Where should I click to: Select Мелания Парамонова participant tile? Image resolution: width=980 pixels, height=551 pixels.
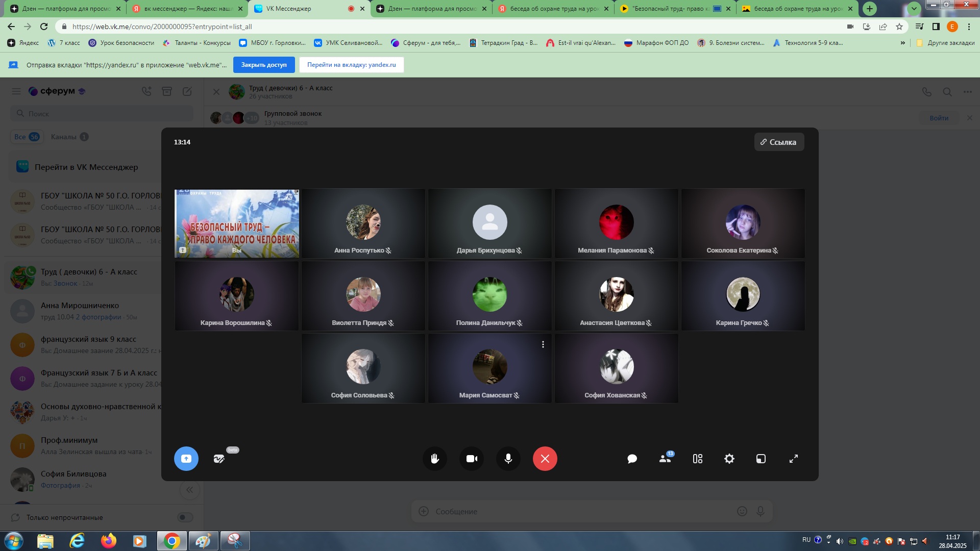click(616, 223)
